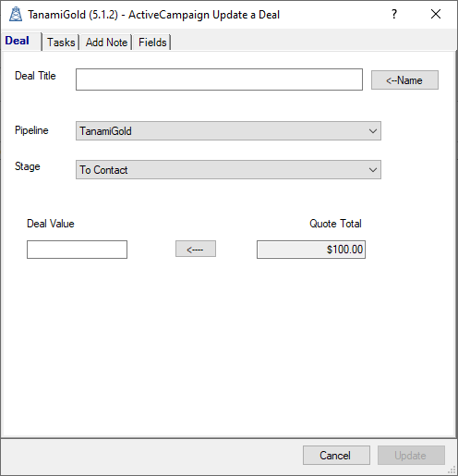458x476 pixels.
Task: Open help with the question mark button
Action: pyautogui.click(x=394, y=14)
